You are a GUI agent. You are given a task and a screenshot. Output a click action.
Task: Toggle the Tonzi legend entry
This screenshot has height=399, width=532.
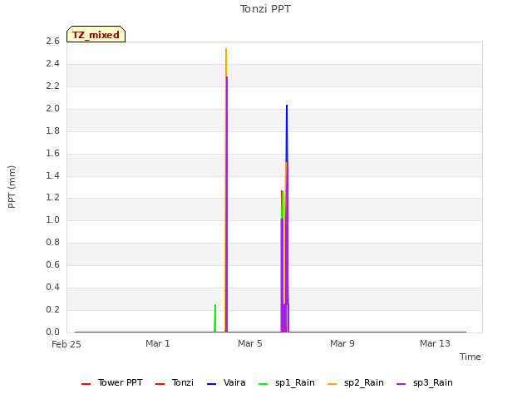[174, 383]
